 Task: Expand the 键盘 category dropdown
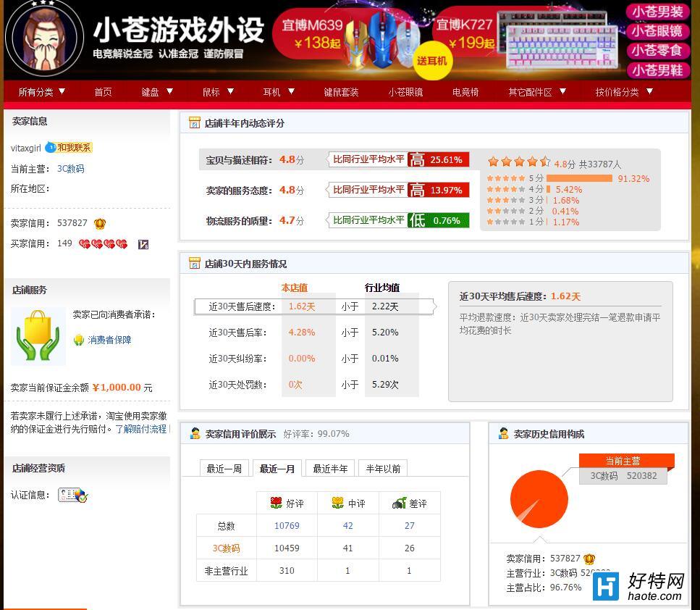point(156,92)
